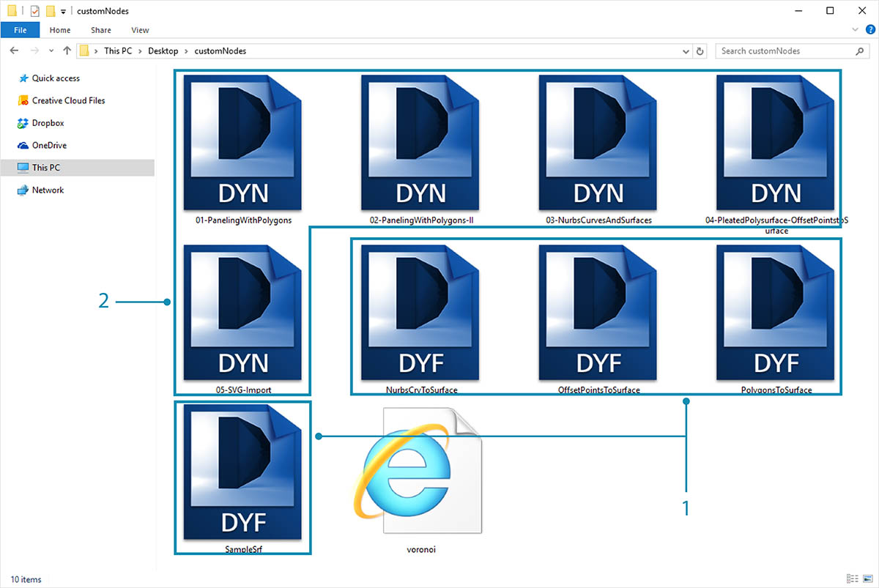Select Dropbox in the navigation pane
This screenshot has height=588, width=879.
(x=48, y=123)
